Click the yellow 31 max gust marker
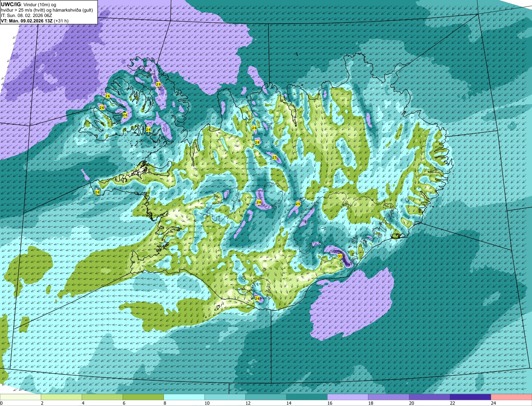 pyautogui.click(x=340, y=256)
